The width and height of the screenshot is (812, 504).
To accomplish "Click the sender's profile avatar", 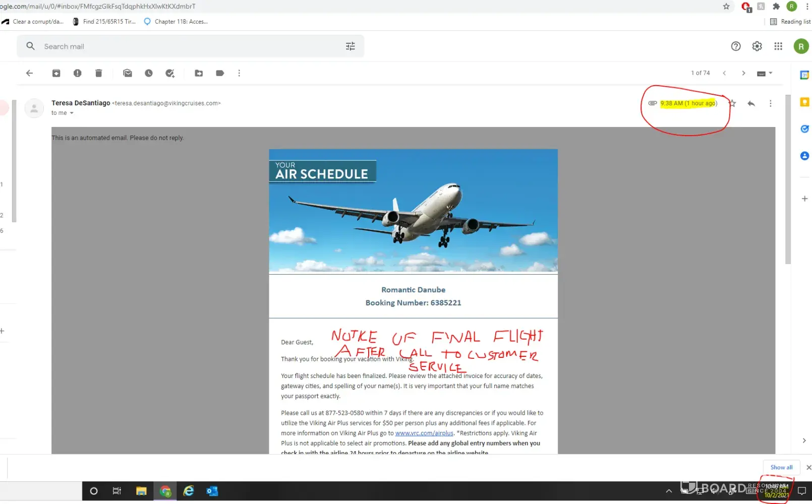I will click(x=34, y=108).
